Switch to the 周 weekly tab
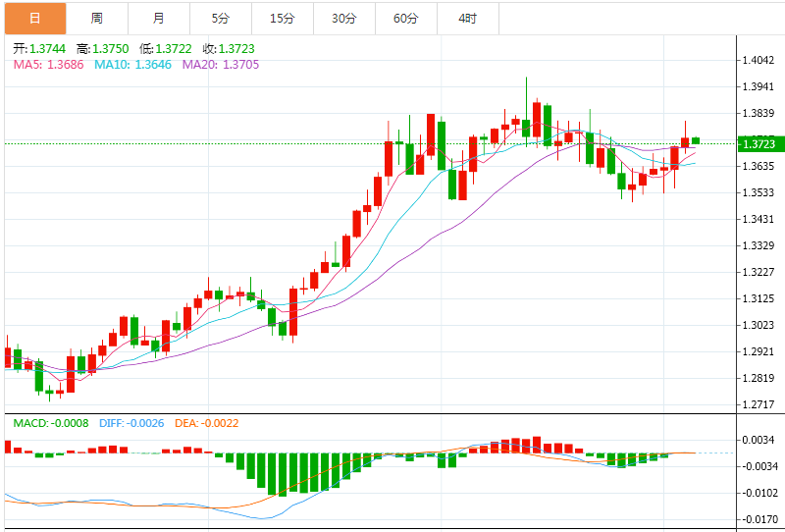Viewport: 785px width, 532px height. click(96, 19)
